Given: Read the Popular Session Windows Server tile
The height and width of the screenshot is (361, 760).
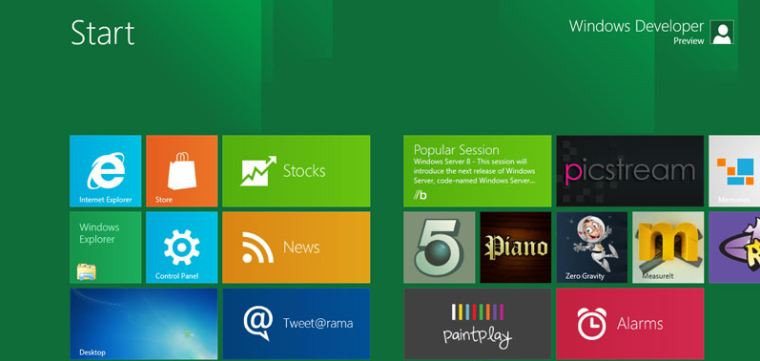Looking at the screenshot, I should [x=477, y=171].
